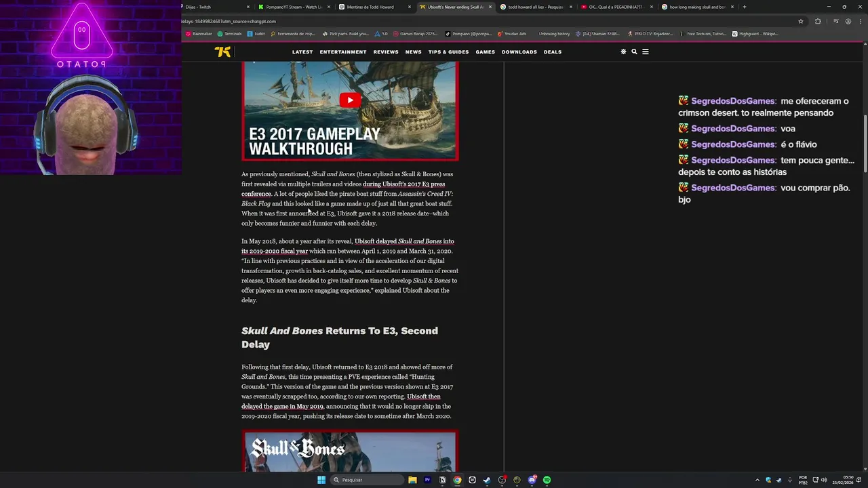This screenshot has height=488, width=868.
Task: Open Discord from the taskbar
Action: 532,480
